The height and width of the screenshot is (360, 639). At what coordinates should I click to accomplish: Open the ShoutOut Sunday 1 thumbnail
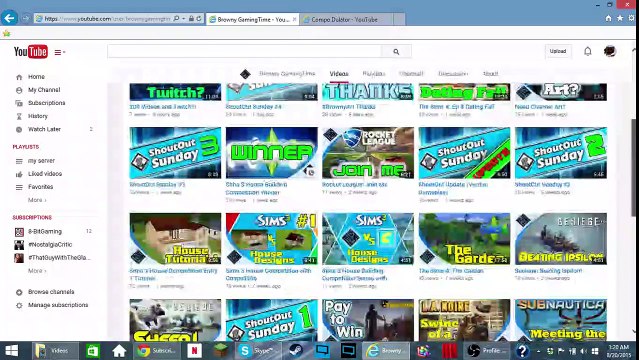coord(271,320)
